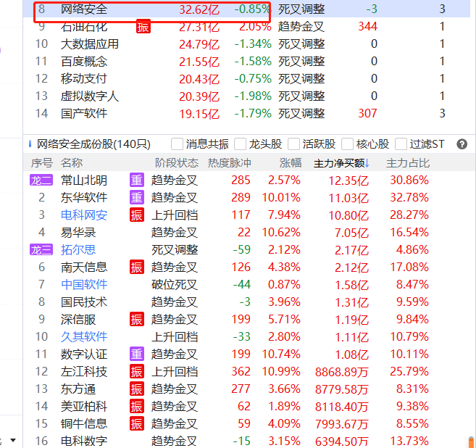Select the 百度概念 sector row
This screenshot has height=448, width=476.
tap(246, 62)
